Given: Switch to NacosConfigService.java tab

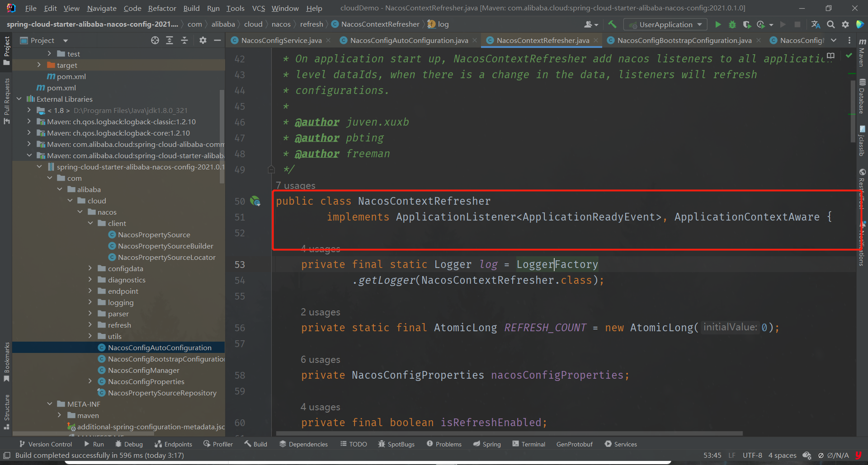Looking at the screenshot, I should [x=281, y=40].
